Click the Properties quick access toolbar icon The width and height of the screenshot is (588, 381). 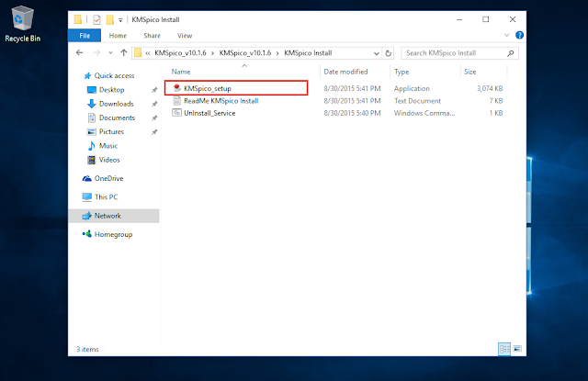[x=96, y=19]
